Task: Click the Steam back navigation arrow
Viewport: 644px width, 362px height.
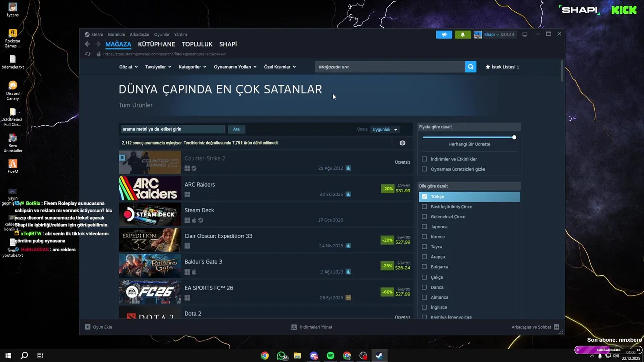Action: [x=88, y=44]
